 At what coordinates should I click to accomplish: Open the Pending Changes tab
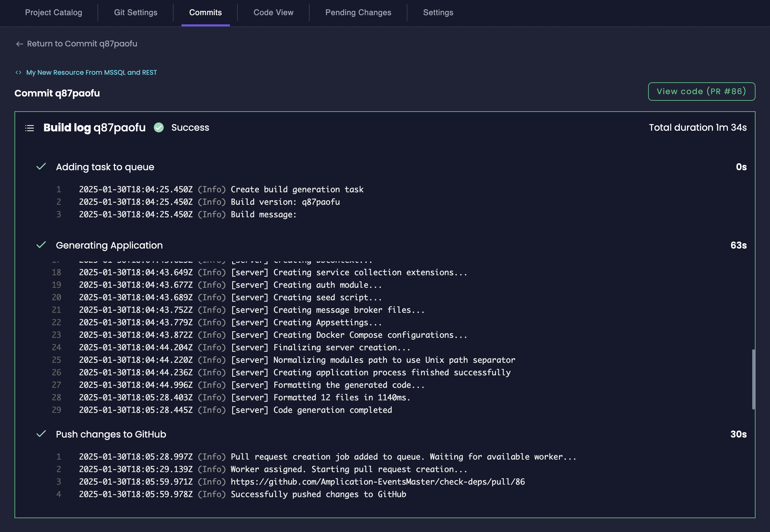pos(358,12)
